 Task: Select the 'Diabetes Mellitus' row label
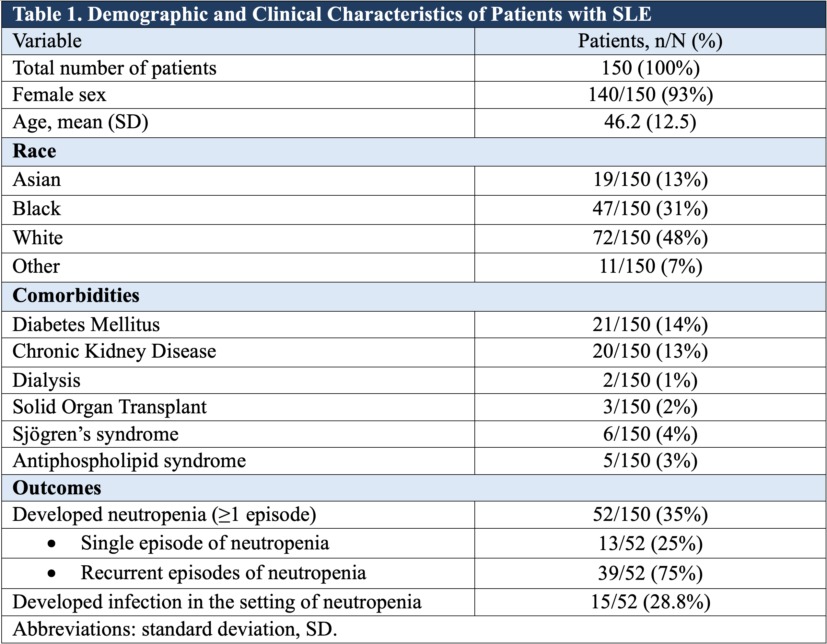tap(86, 325)
